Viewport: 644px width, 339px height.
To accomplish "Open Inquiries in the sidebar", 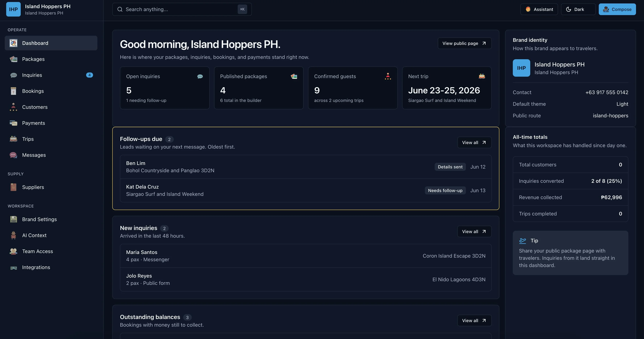I will click(x=51, y=75).
